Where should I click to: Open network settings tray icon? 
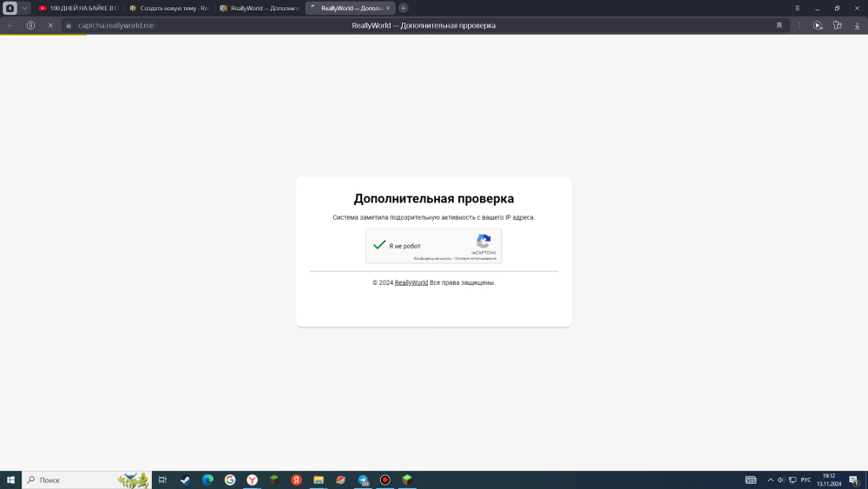(792, 480)
